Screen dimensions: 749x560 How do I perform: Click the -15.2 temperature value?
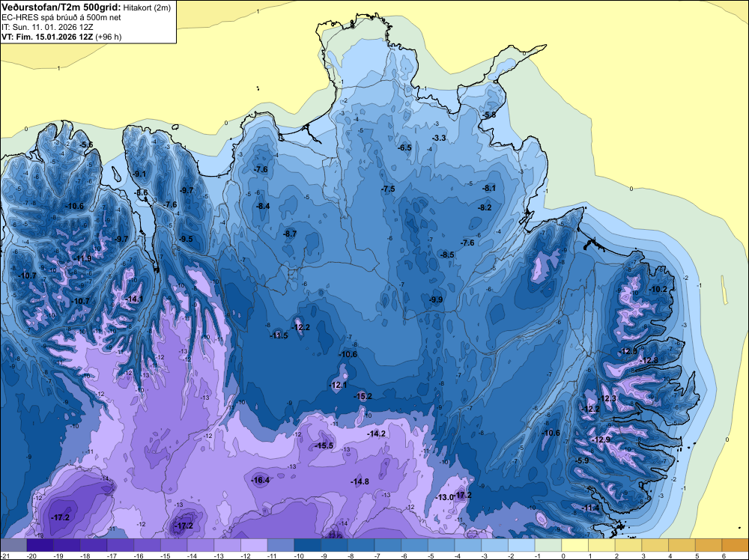click(x=363, y=396)
